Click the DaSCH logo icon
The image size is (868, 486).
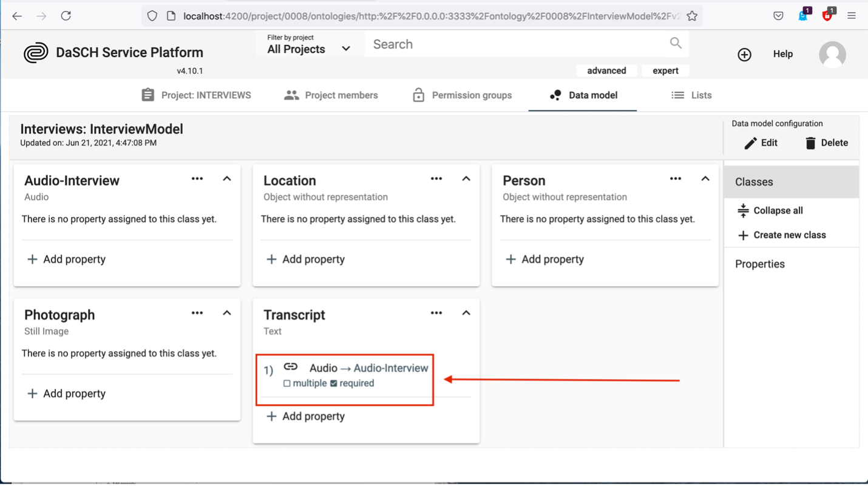click(36, 53)
